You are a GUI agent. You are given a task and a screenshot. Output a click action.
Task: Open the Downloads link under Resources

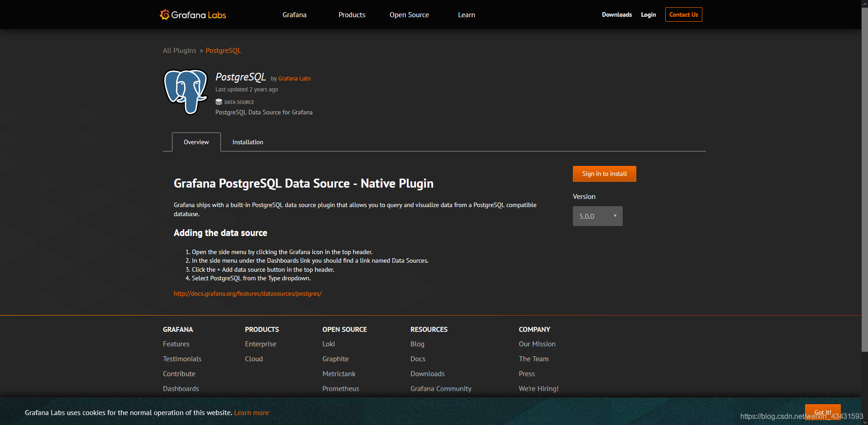428,374
